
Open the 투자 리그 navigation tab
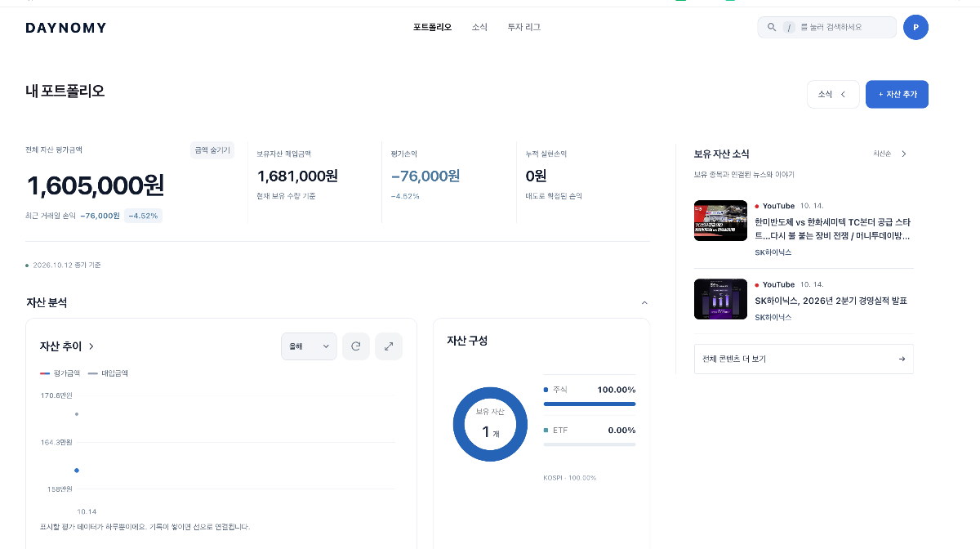[x=523, y=27]
